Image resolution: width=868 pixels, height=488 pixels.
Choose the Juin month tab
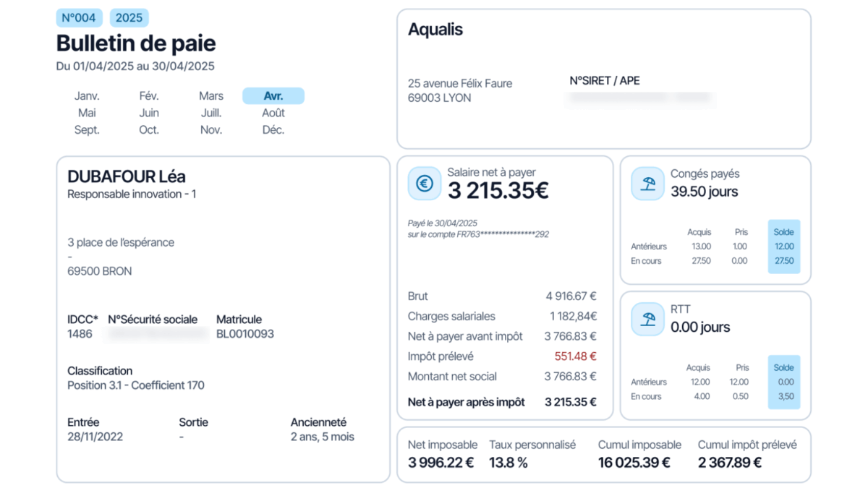tap(149, 113)
